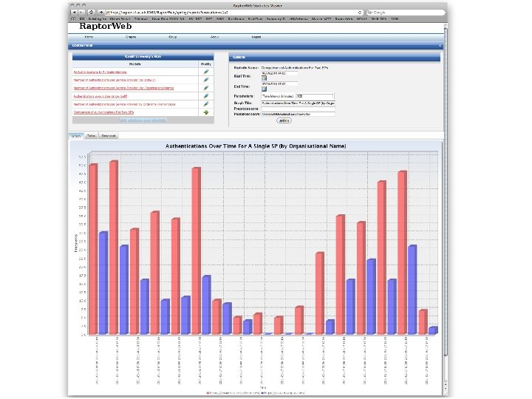
Task: Switch to the Table tab
Action: 91,136
